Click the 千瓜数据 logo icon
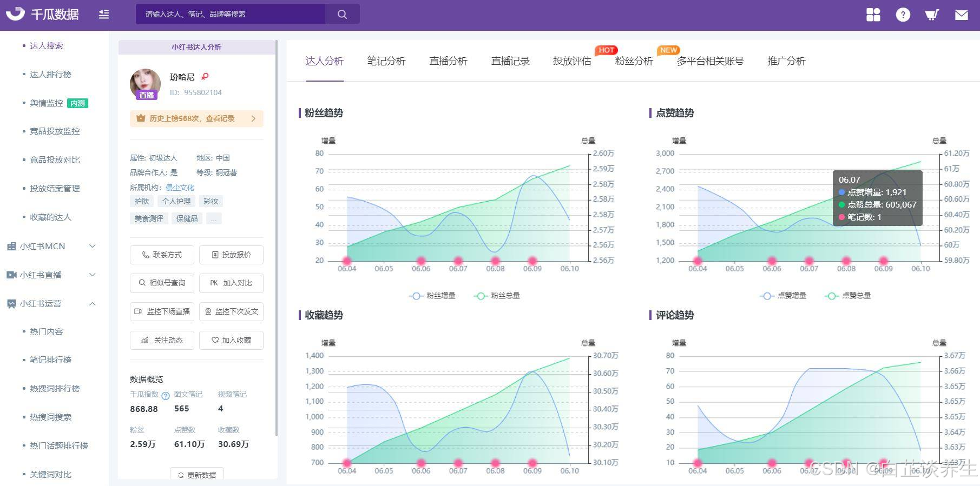This screenshot has width=980, height=486. tap(15, 14)
